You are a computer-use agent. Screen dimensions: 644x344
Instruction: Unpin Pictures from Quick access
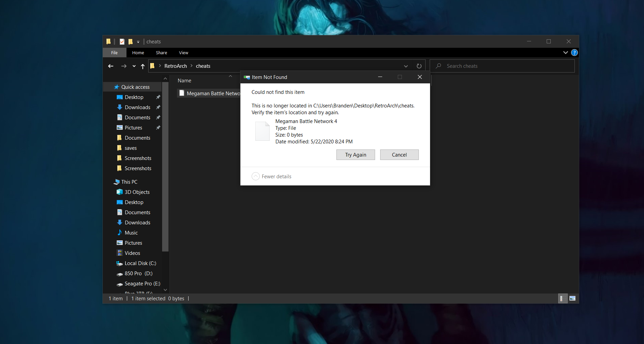158,127
